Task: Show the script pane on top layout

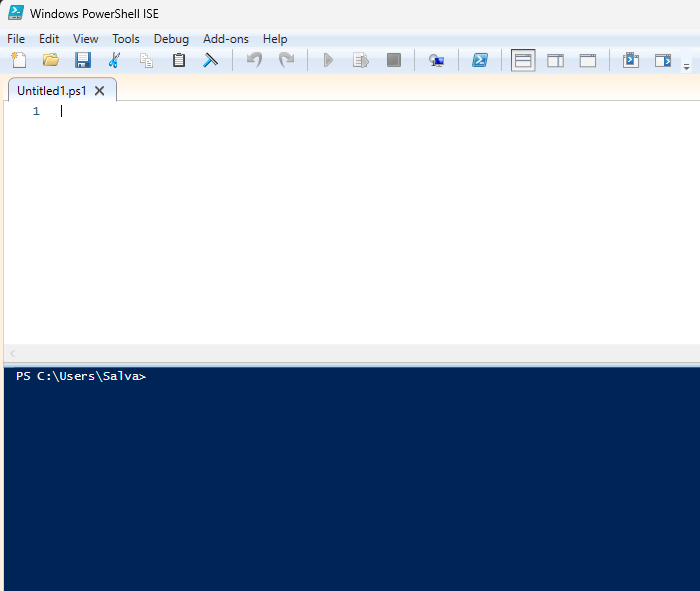Action: pos(523,60)
